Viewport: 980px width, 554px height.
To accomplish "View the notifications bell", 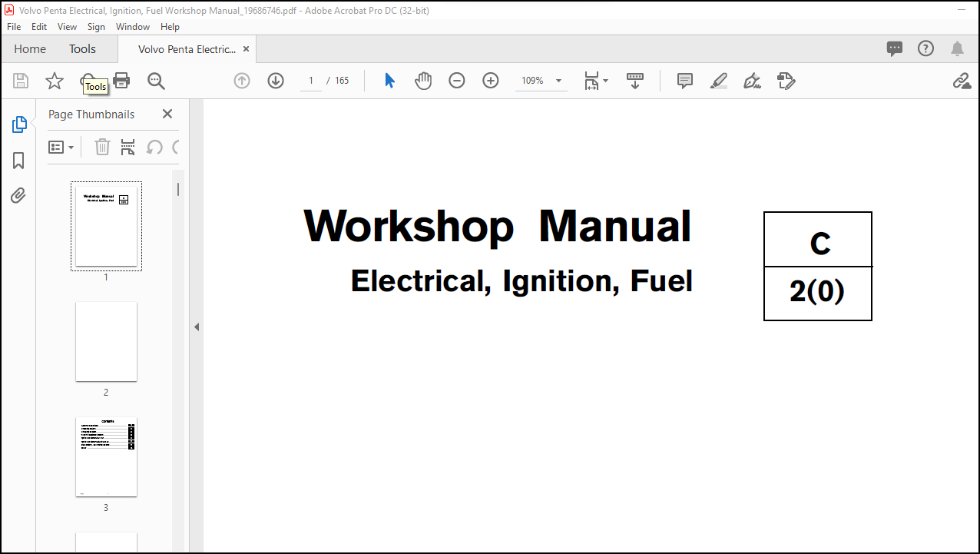I will [957, 48].
